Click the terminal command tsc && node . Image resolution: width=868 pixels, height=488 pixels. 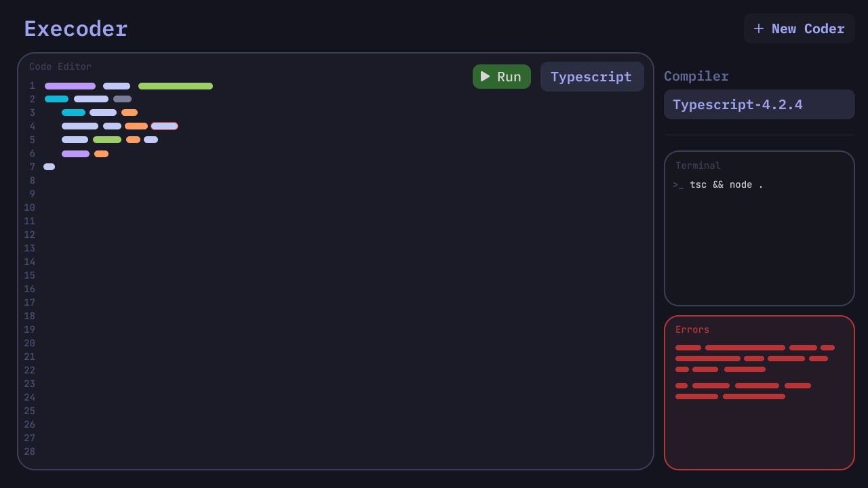pyautogui.click(x=726, y=184)
